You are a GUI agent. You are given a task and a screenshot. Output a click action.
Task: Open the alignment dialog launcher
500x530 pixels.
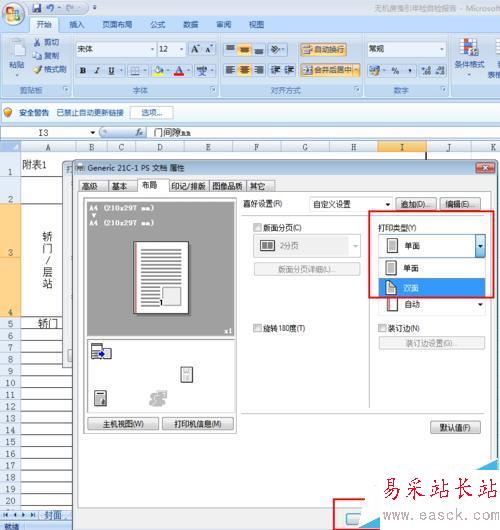click(356, 89)
